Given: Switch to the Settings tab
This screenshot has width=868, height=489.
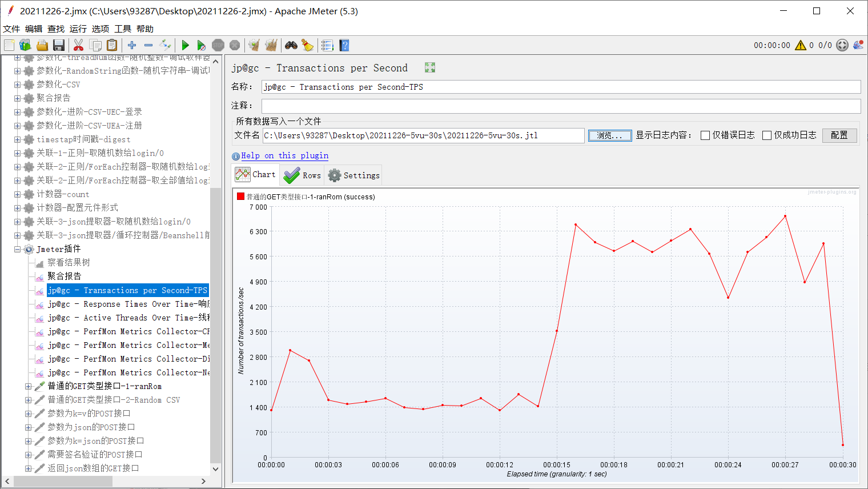Looking at the screenshot, I should coord(353,175).
